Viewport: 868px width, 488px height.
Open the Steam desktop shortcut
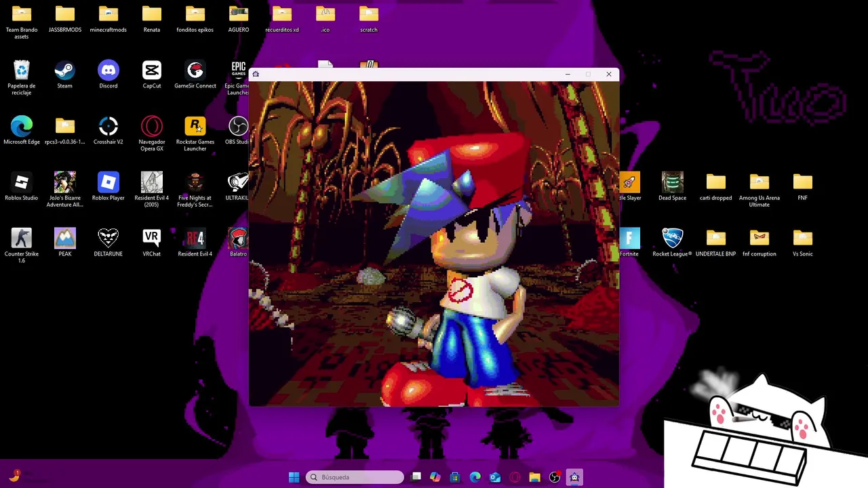click(64, 75)
